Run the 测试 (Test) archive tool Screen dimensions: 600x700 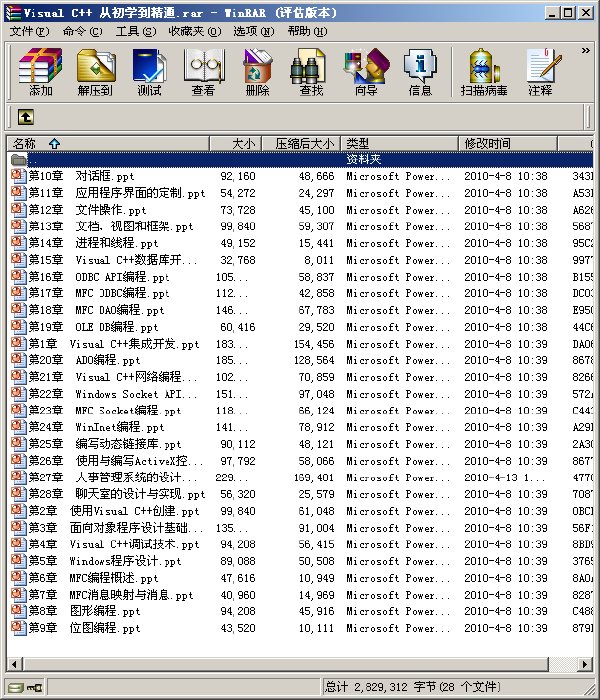pyautogui.click(x=150, y=72)
